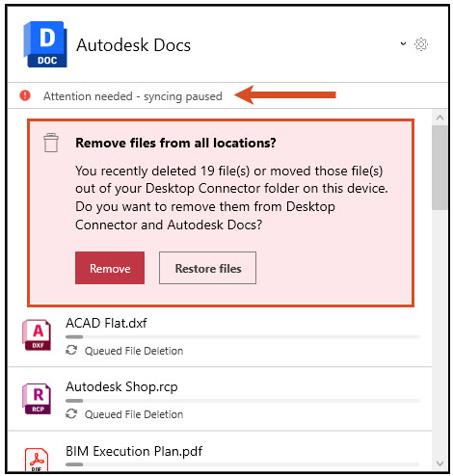
Task: Click the scrollbar down arrow
Action: [440, 463]
